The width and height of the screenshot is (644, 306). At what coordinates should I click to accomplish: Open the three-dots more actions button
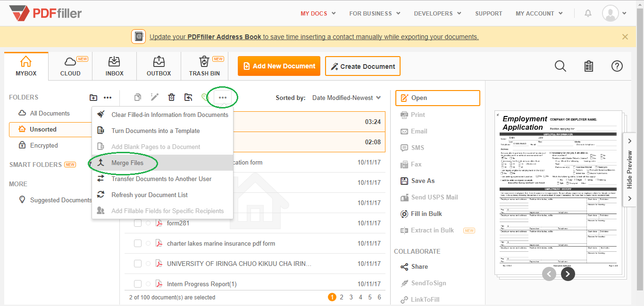[223, 98]
